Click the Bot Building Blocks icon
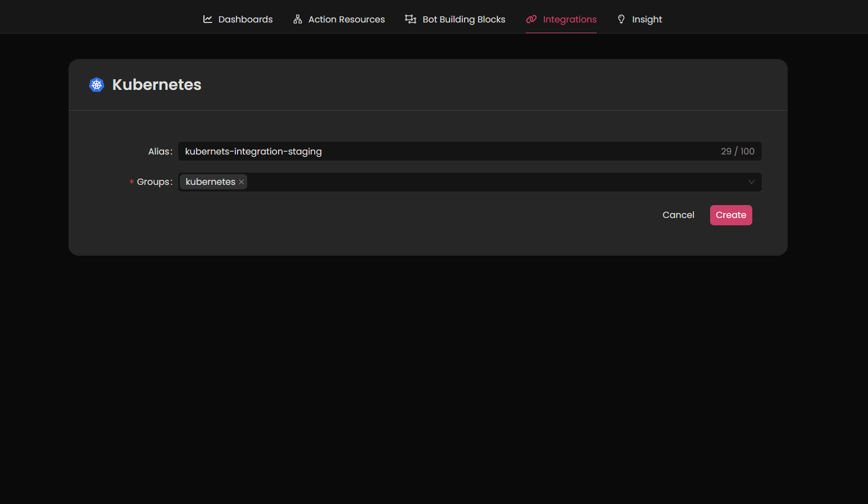The height and width of the screenshot is (504, 868). point(411,19)
